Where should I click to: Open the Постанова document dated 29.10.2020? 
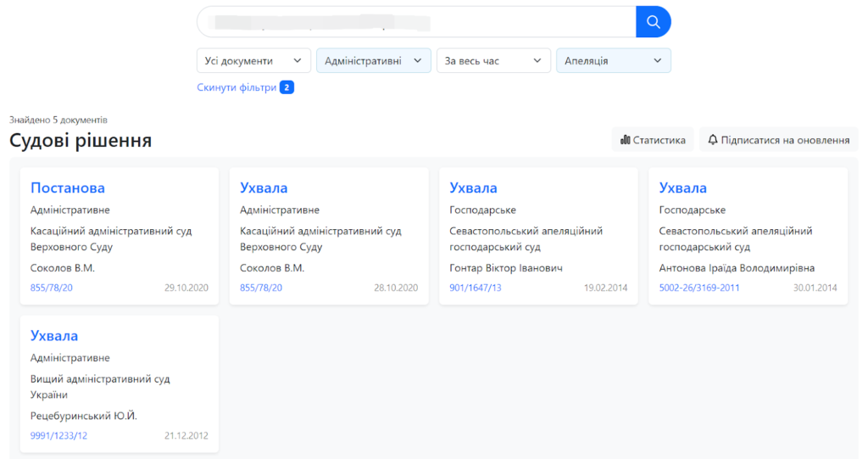click(68, 188)
